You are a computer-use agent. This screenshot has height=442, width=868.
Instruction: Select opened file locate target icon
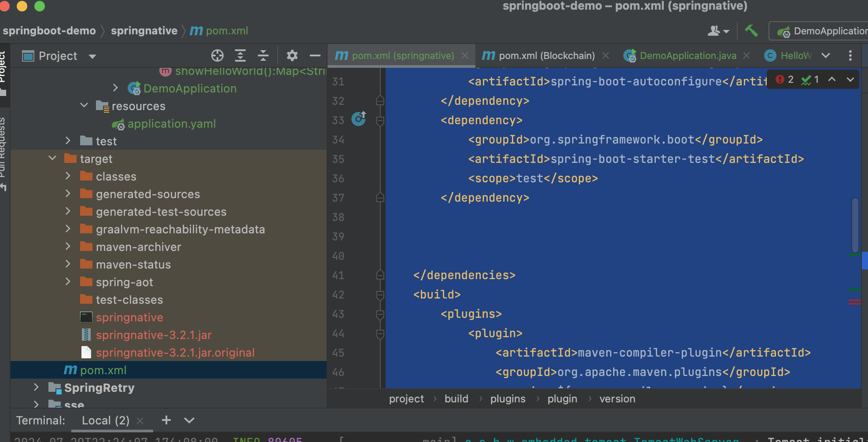pyautogui.click(x=217, y=55)
